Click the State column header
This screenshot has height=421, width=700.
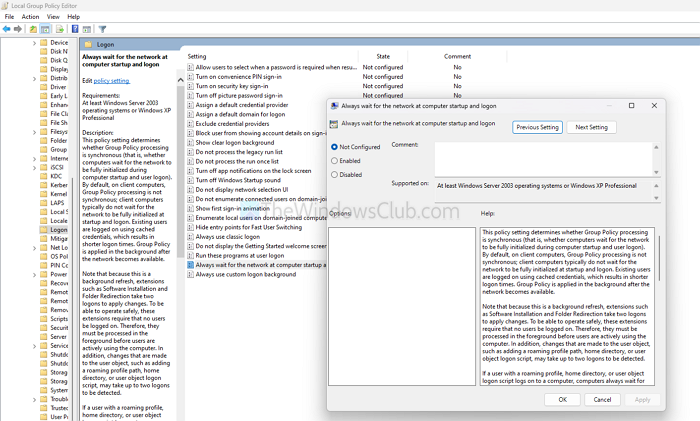(383, 56)
